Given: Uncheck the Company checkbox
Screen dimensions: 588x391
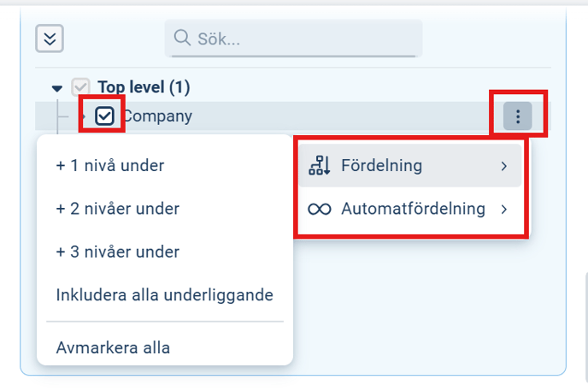Looking at the screenshot, I should pyautogui.click(x=104, y=116).
